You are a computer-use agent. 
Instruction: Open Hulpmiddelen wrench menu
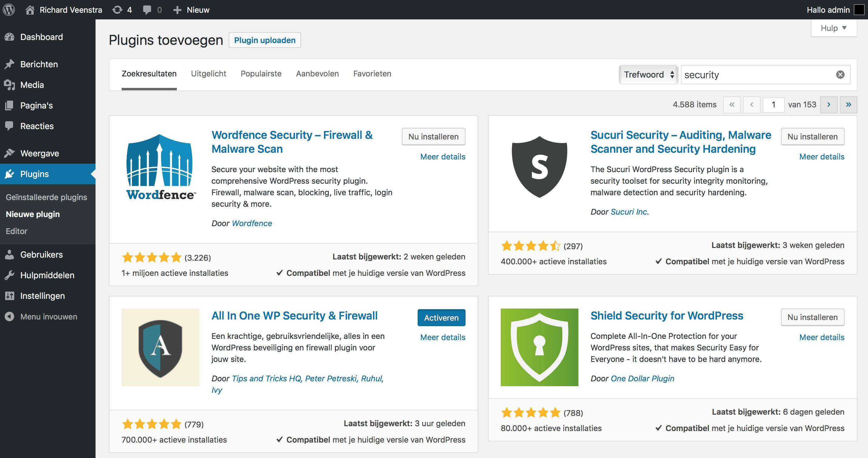(47, 275)
